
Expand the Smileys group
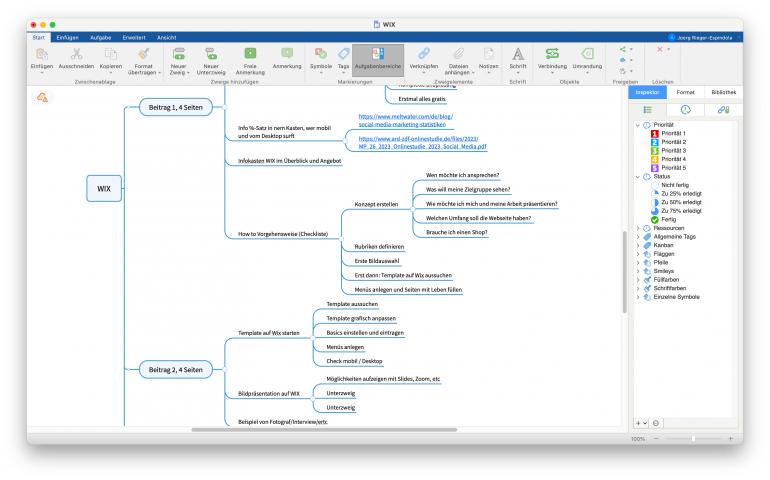638,271
